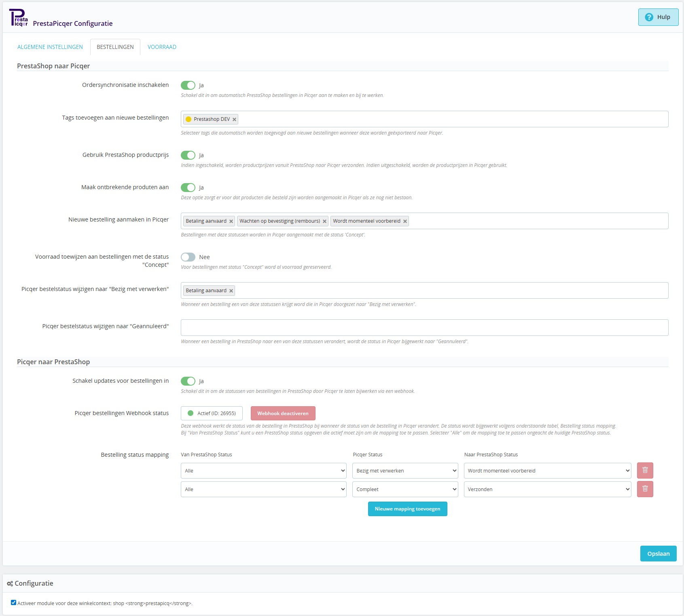The height and width of the screenshot is (616, 684).
Task: Remove the Prestashop DEV tag
Action: [x=234, y=119]
